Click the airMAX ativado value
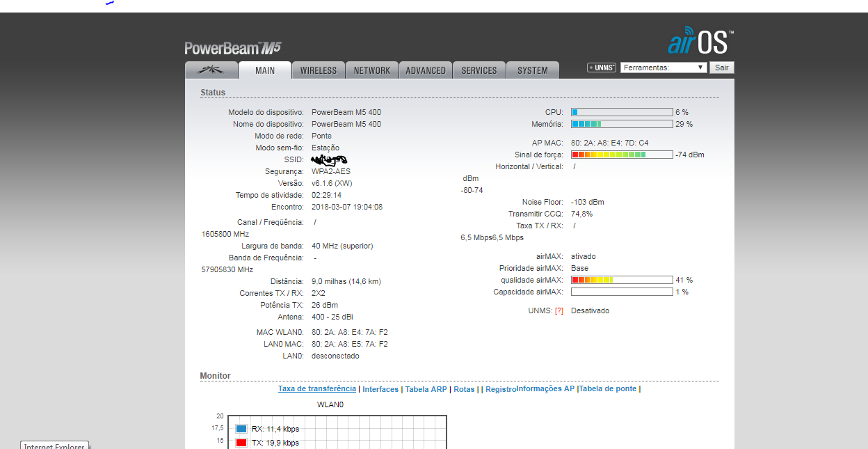Screen dimensions: 868x449 pos(584,256)
